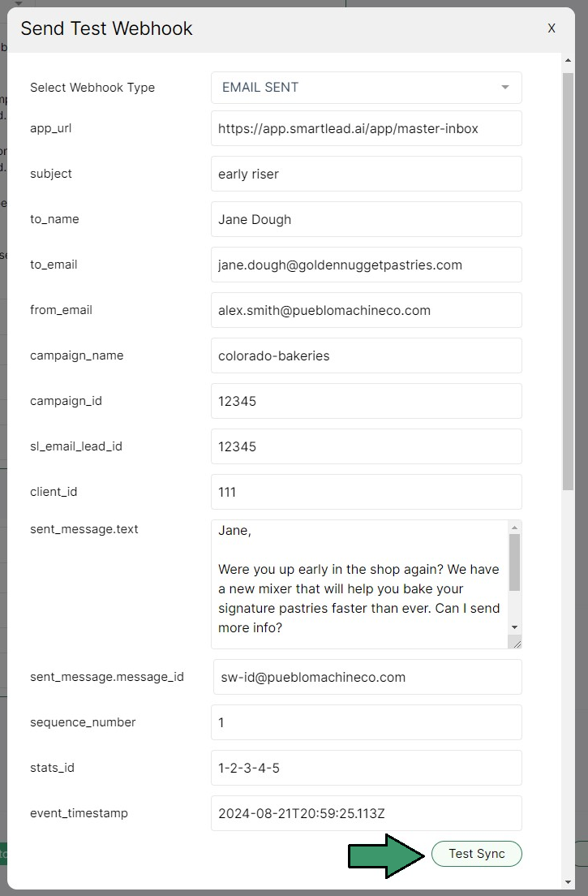The width and height of the screenshot is (588, 896).
Task: Click the Send Test Webhook dialog title
Action: [106, 28]
